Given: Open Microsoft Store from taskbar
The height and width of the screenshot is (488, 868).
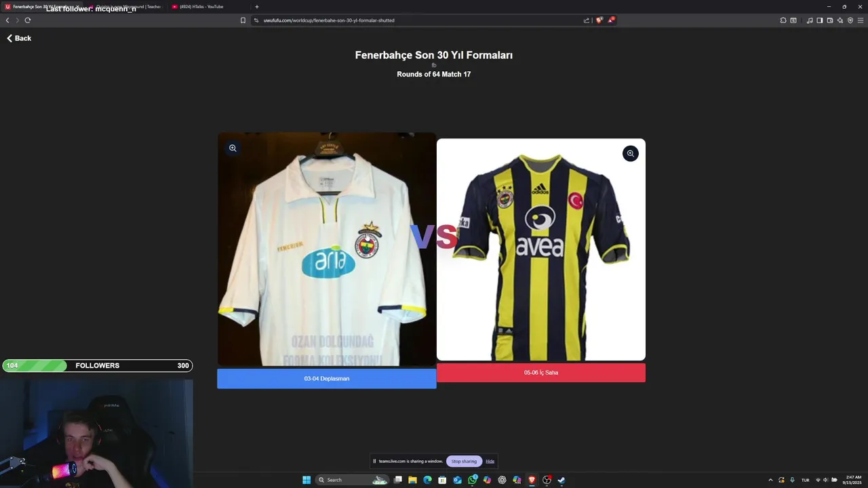Looking at the screenshot, I should click(x=442, y=480).
